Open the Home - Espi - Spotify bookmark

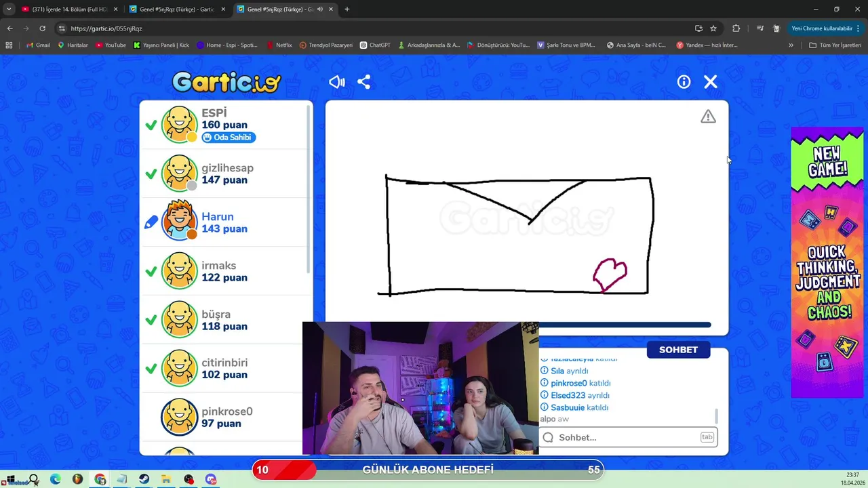point(227,45)
